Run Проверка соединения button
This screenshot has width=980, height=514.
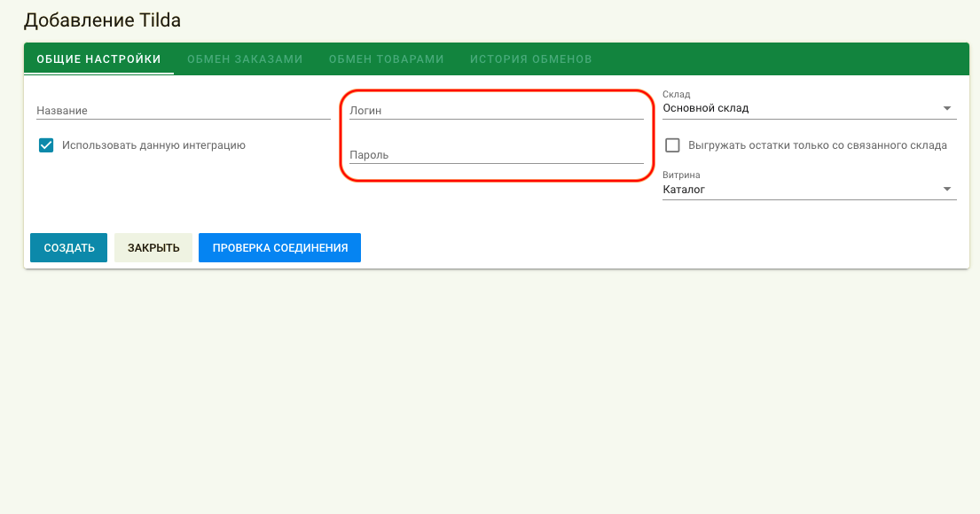280,248
